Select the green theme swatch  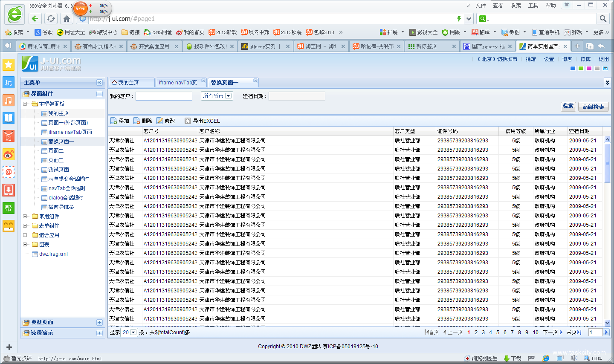(x=581, y=69)
